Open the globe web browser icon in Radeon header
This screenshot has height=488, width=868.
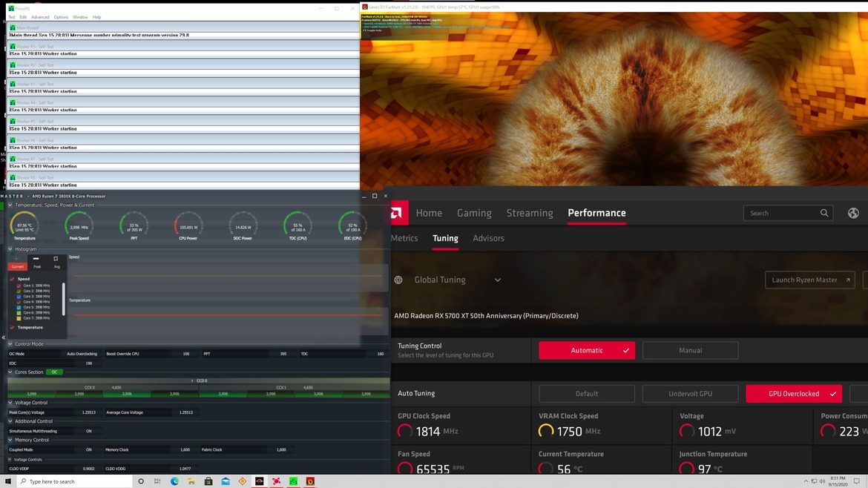[853, 213]
